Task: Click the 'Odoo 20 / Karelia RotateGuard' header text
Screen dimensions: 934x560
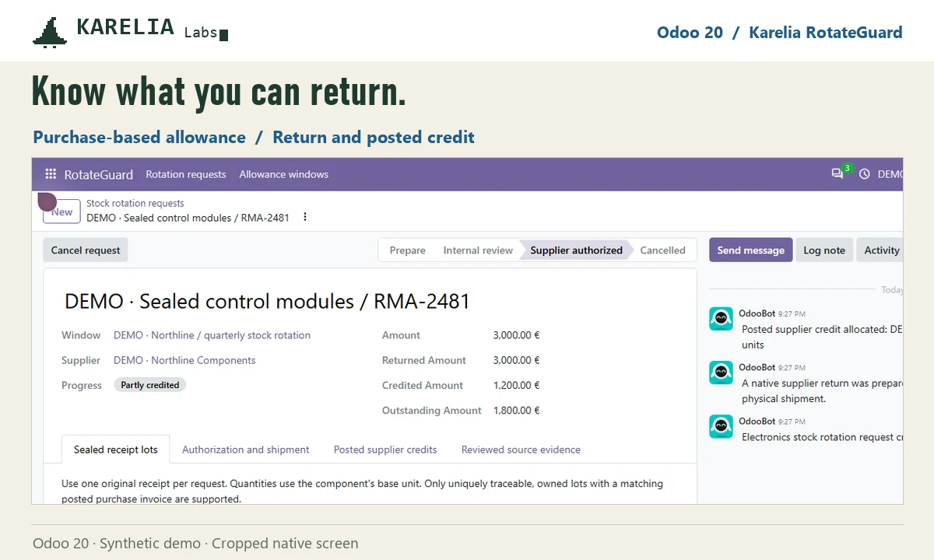Action: (x=779, y=33)
